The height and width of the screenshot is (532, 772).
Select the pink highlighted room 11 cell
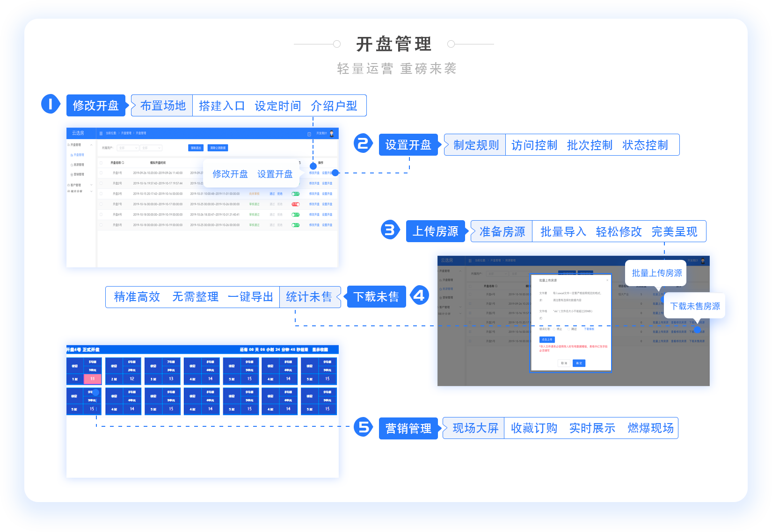93,379
